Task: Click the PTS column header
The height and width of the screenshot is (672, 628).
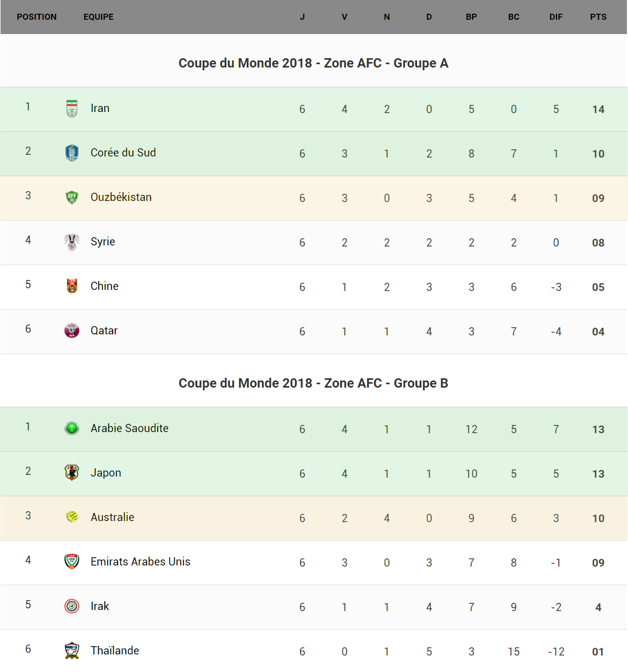Action: (598, 17)
